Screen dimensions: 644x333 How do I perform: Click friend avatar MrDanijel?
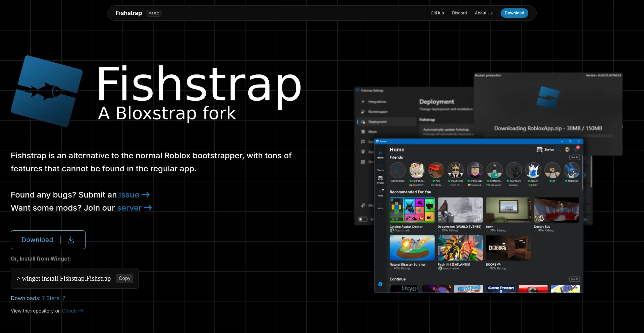click(572, 170)
